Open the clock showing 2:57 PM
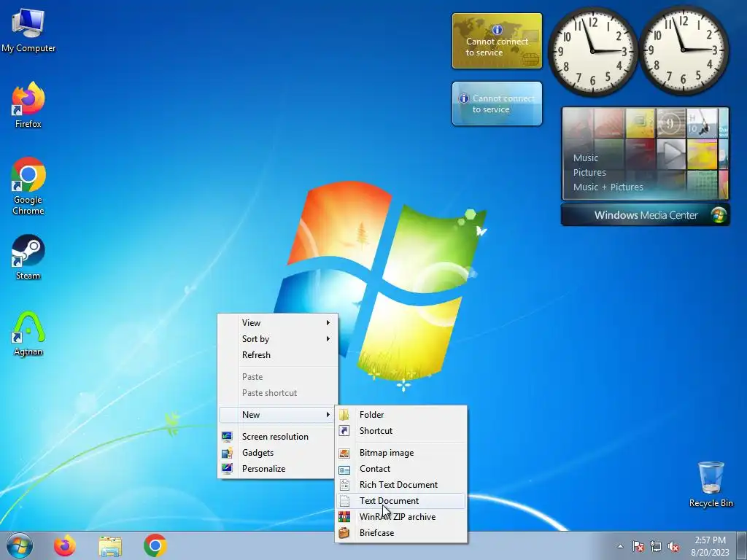 point(710,546)
